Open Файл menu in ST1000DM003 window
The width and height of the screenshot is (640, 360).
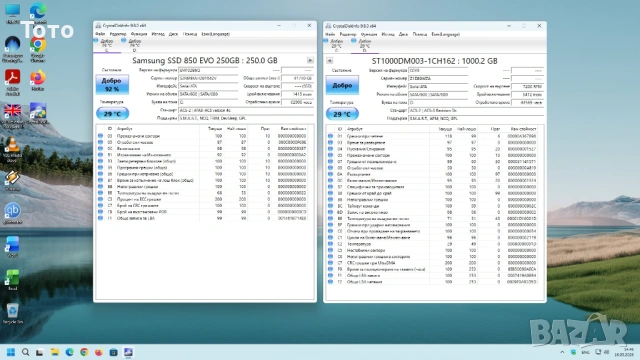(330, 34)
